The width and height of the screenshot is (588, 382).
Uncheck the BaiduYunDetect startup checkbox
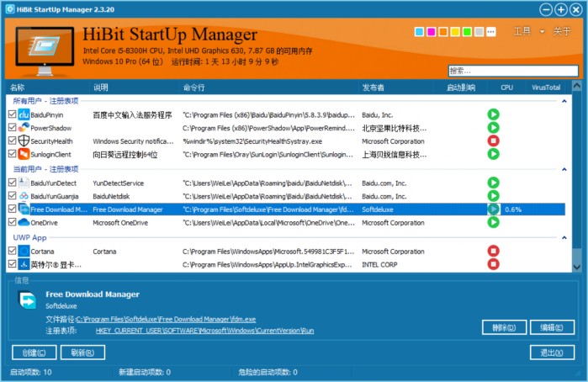point(12,183)
